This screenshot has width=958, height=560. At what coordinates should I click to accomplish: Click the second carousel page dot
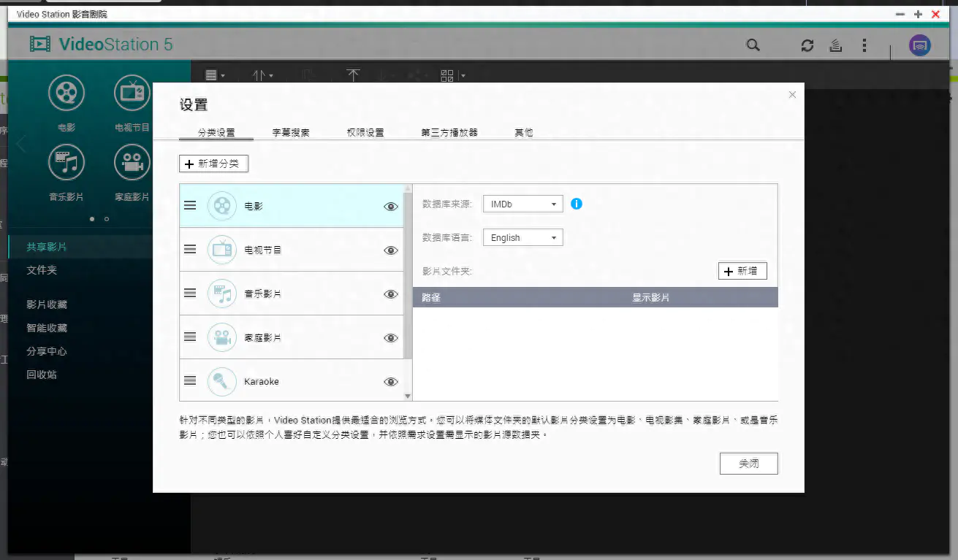coord(107,218)
